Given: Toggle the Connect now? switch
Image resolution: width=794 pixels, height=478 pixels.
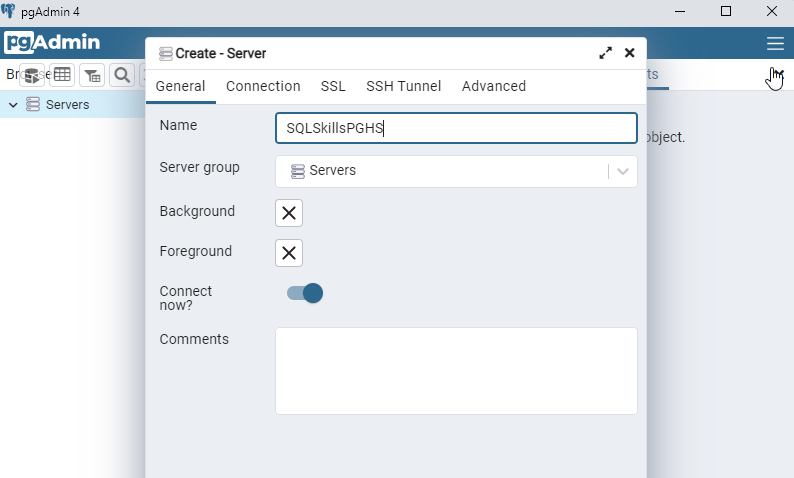Looking at the screenshot, I should 305,293.
